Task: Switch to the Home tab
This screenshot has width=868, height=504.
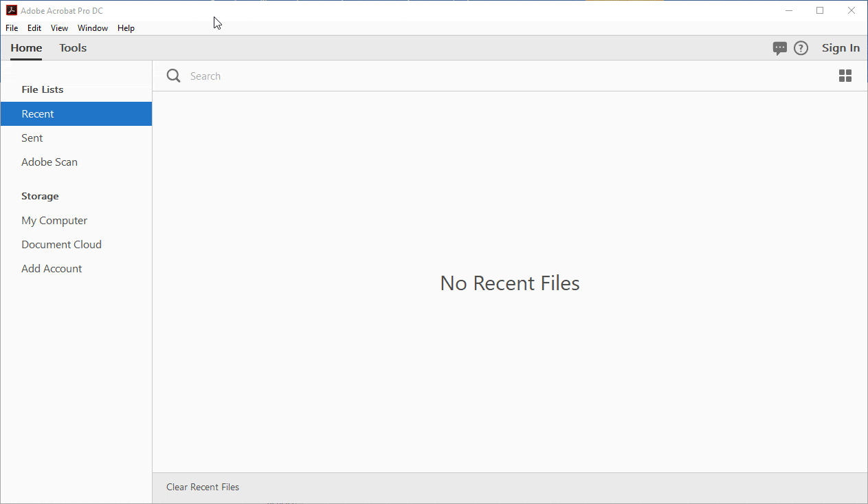Action: click(26, 48)
